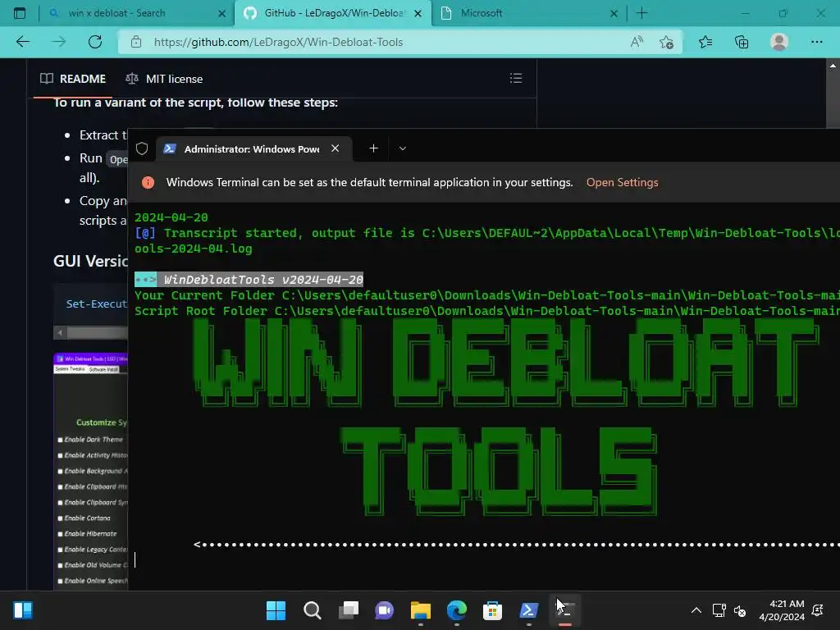This screenshot has width=840, height=630.
Task: Refresh the GitHub page
Action: tap(95, 42)
